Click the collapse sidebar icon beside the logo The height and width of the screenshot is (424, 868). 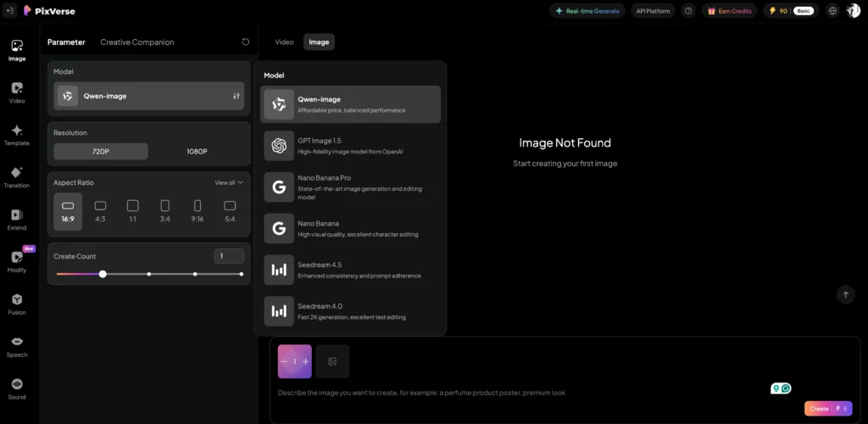[x=9, y=10]
